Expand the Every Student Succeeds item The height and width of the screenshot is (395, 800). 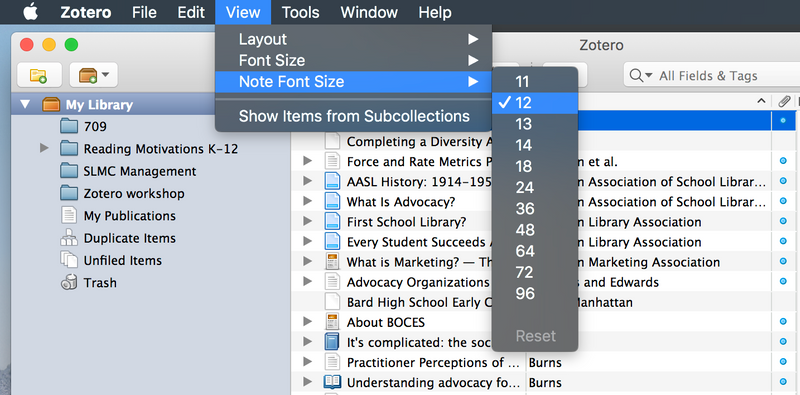(307, 241)
